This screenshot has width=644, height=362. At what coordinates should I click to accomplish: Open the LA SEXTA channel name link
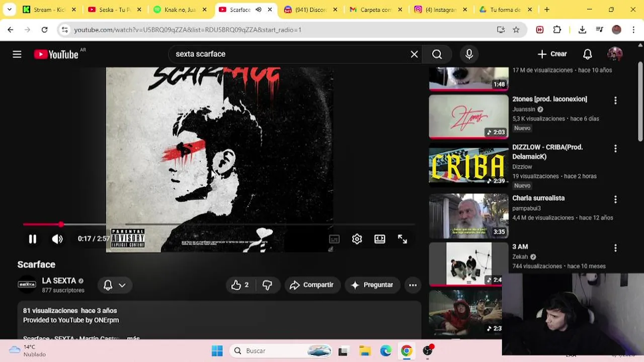click(59, 281)
